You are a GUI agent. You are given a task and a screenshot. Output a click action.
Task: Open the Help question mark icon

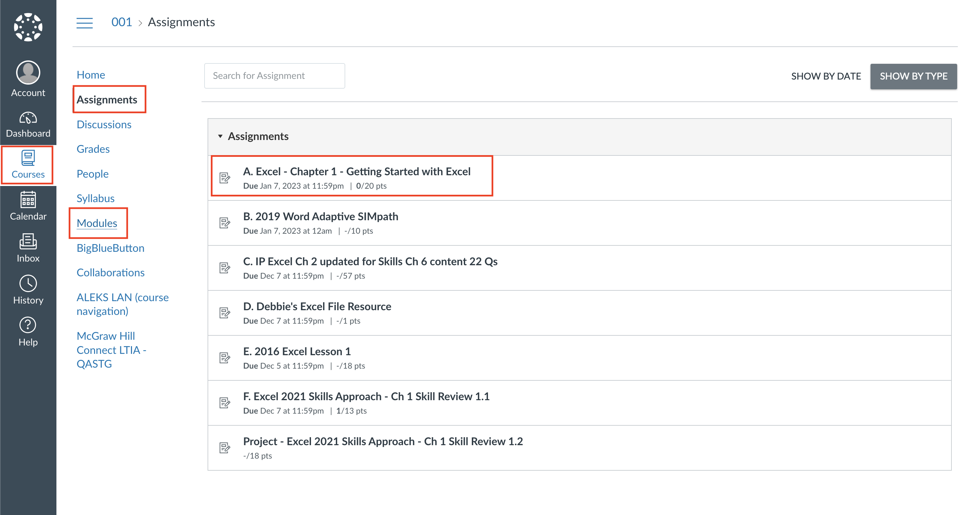pyautogui.click(x=28, y=325)
